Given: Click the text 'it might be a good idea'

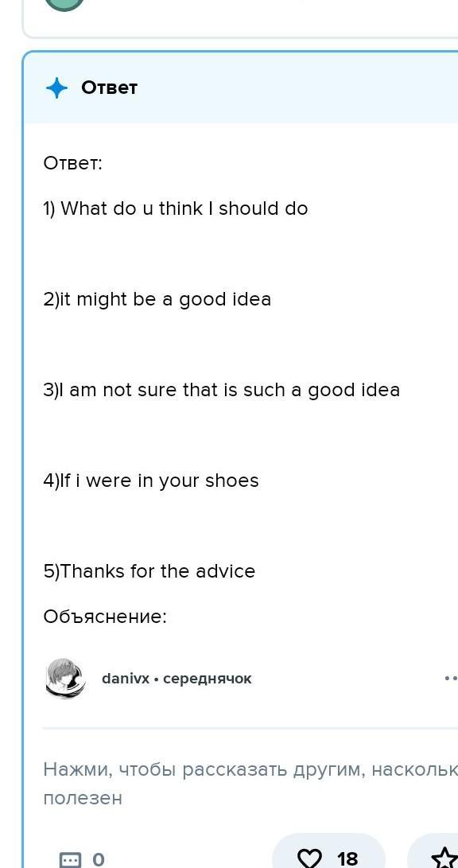Looking at the screenshot, I should [157, 299].
